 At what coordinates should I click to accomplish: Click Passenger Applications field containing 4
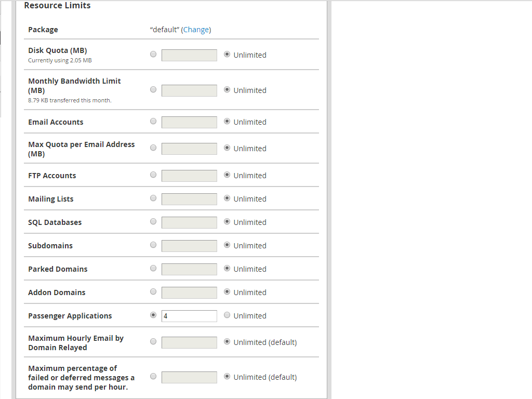point(189,316)
